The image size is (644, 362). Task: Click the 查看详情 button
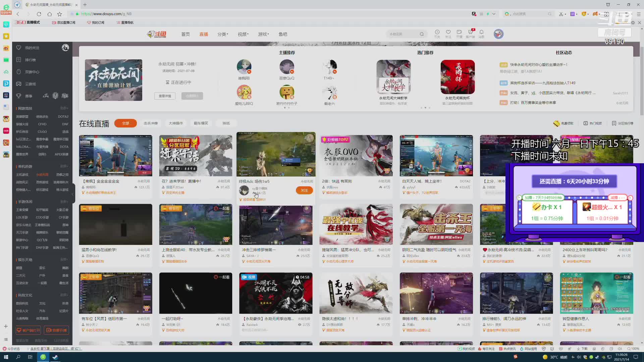(x=165, y=96)
